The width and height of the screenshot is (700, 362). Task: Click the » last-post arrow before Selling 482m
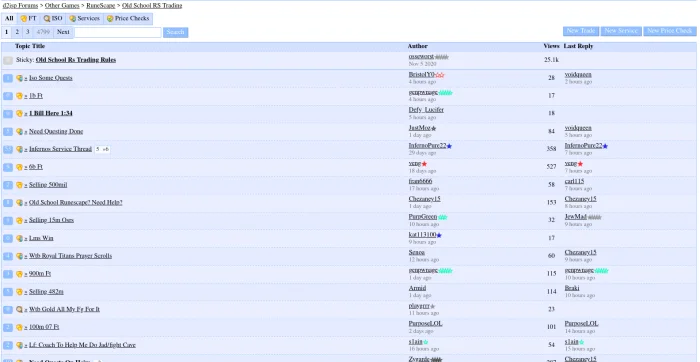click(x=26, y=292)
